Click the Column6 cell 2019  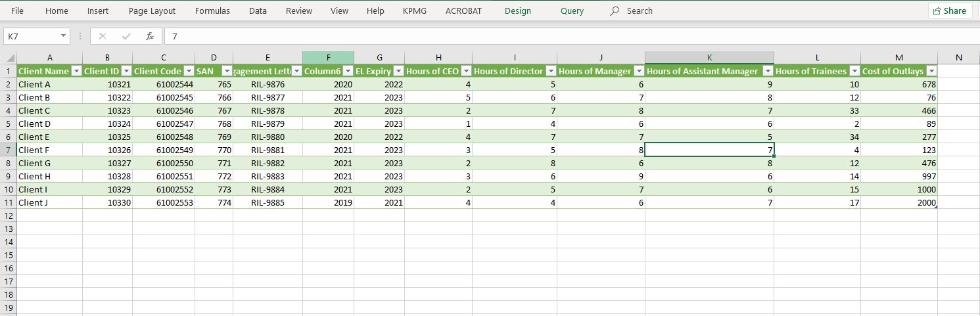tap(329, 202)
